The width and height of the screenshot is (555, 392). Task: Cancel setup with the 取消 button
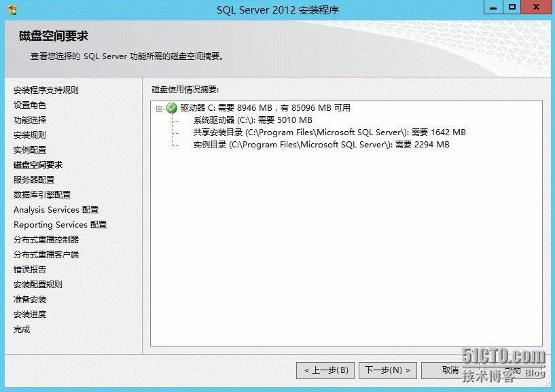(450, 370)
